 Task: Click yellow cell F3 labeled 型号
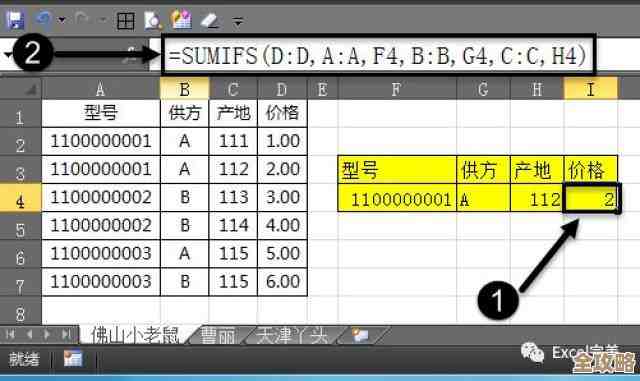coord(397,169)
